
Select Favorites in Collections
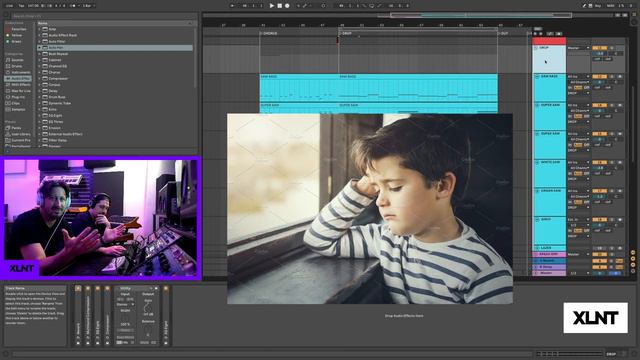click(x=19, y=29)
